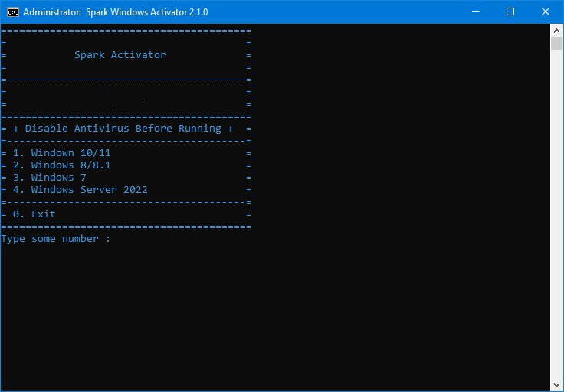Minimize the Spark Windows Activator window
The image size is (564, 392).
click(x=476, y=11)
